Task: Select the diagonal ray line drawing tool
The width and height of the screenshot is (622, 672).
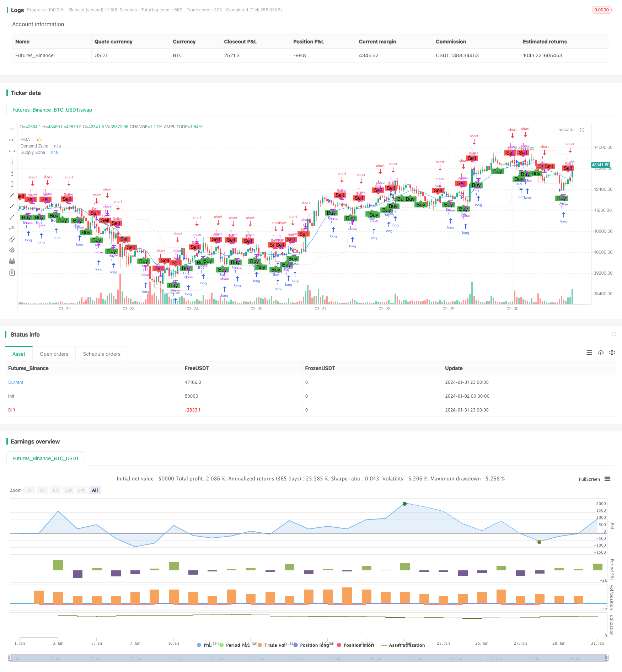Action: (x=12, y=206)
